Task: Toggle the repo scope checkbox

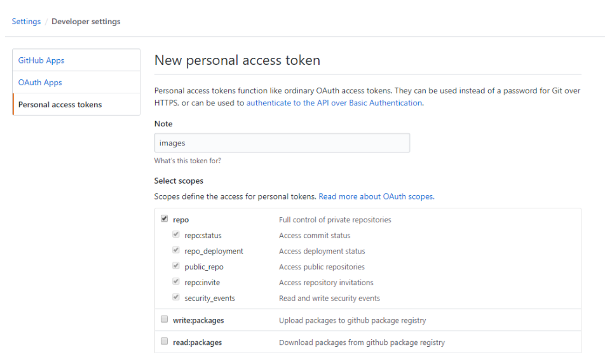Action: pos(165,219)
